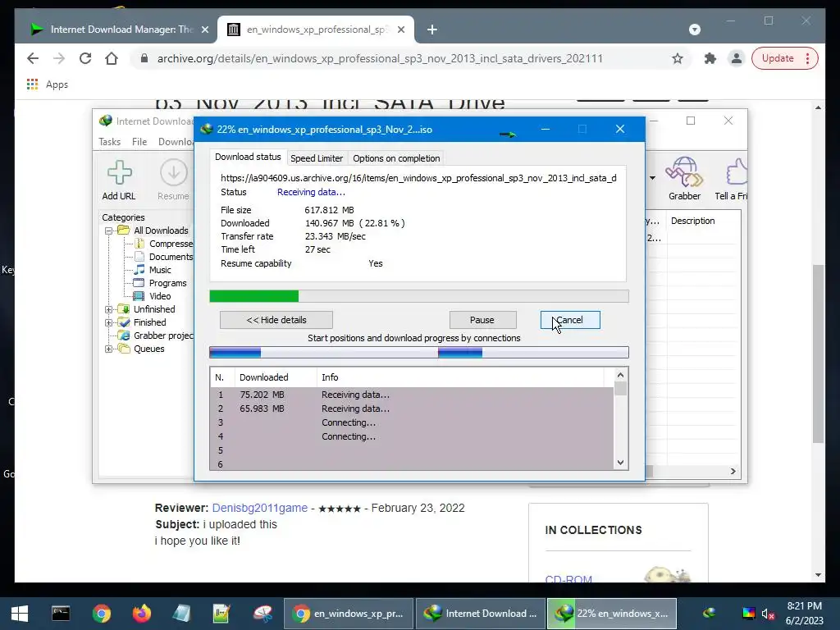Click Chrome's extensions puzzle icon
Viewport: 840px width, 630px height.
710,58
